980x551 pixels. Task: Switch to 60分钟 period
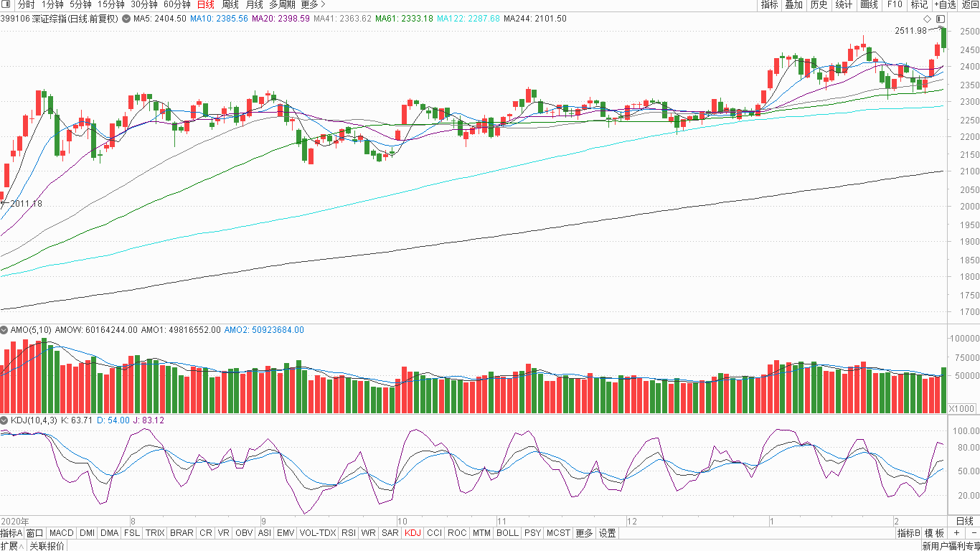coord(176,4)
